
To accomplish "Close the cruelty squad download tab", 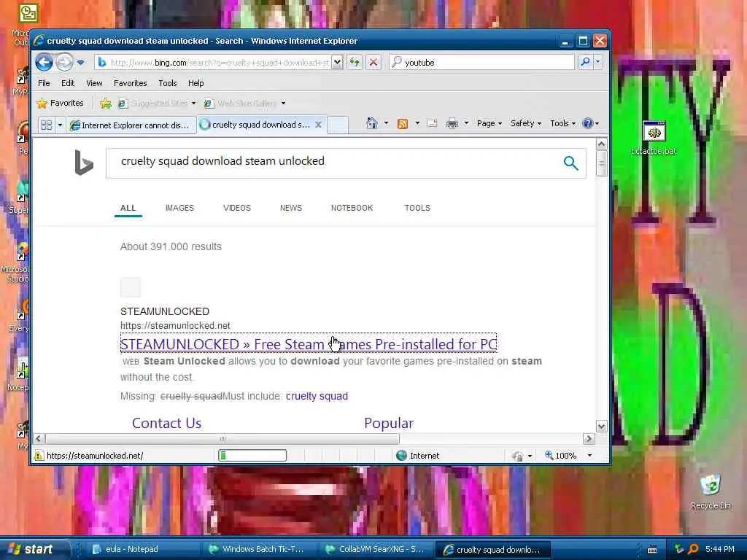I will pos(318,125).
